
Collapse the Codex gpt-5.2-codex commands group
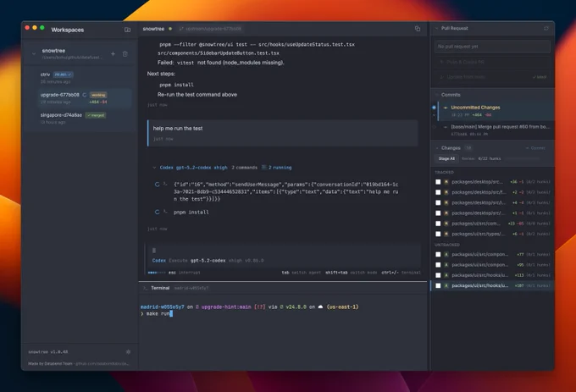[154, 168]
